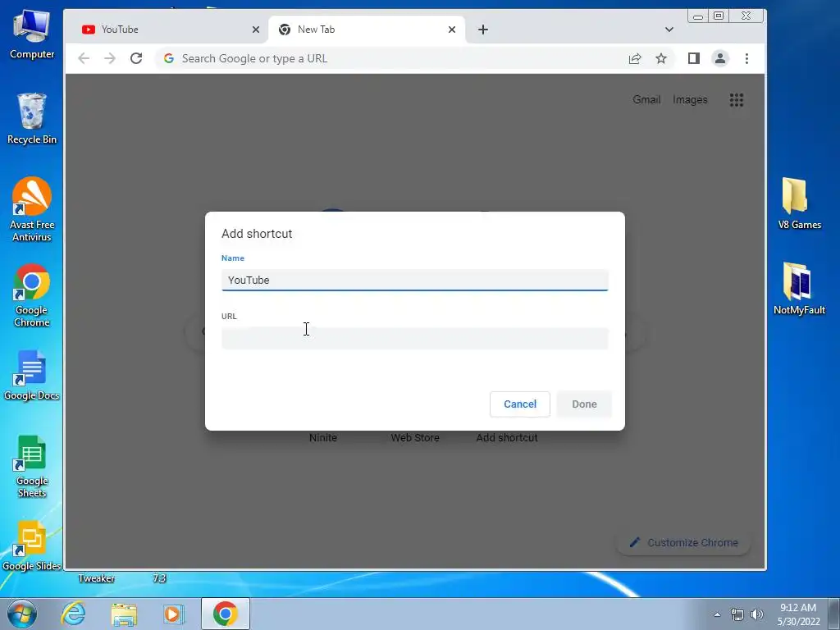This screenshot has height=630, width=840.
Task: Close the New Tab tab
Action: coord(452,30)
